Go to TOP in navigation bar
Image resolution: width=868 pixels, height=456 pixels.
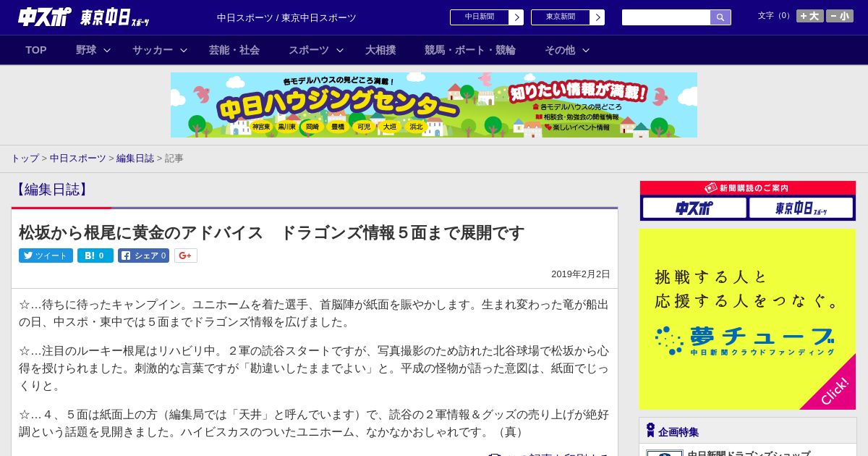coord(36,50)
